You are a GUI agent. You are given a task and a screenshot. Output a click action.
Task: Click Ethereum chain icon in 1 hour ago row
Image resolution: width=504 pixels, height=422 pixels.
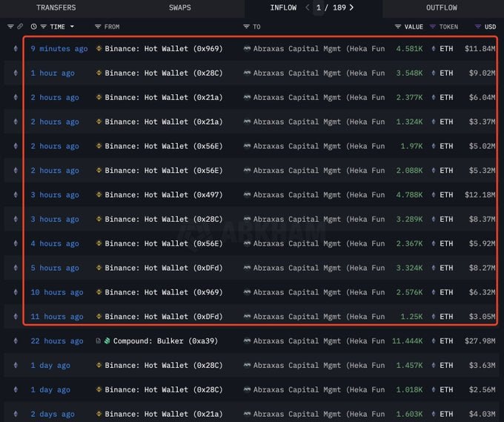click(x=16, y=73)
